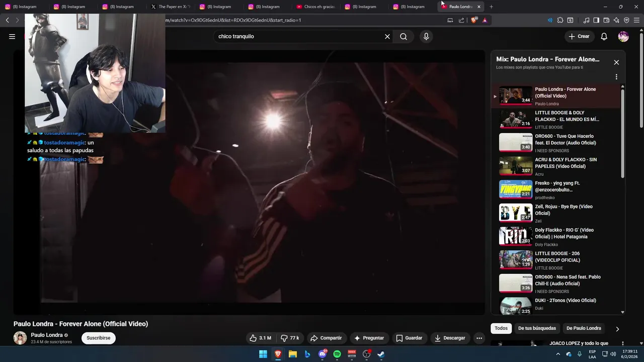Start voice search with microphone

click(x=426, y=36)
